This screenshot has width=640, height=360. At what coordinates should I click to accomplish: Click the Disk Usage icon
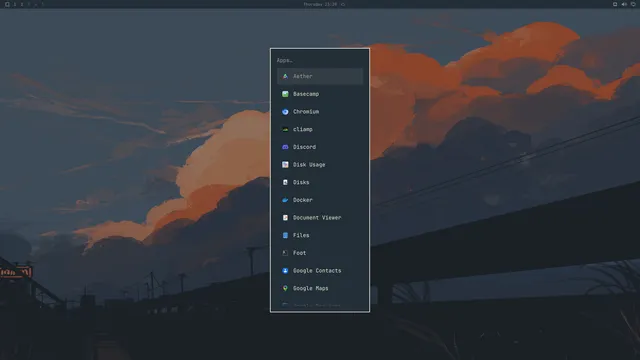point(285,164)
